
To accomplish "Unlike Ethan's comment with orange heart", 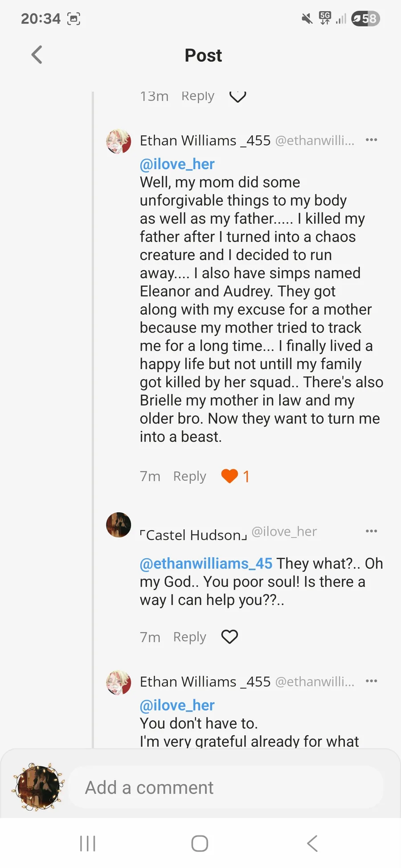I will click(230, 476).
